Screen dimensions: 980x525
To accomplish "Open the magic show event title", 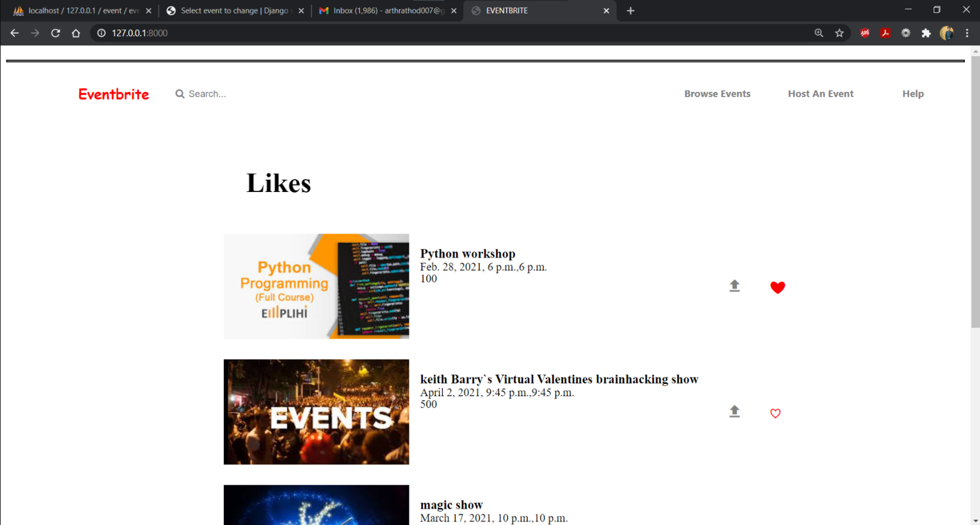I will tap(451, 505).
